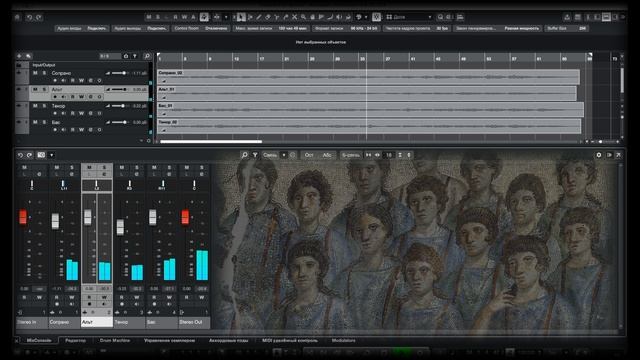The height and width of the screenshot is (360, 640).
Task: Select the Split scissors tool
Action: (x=277, y=17)
